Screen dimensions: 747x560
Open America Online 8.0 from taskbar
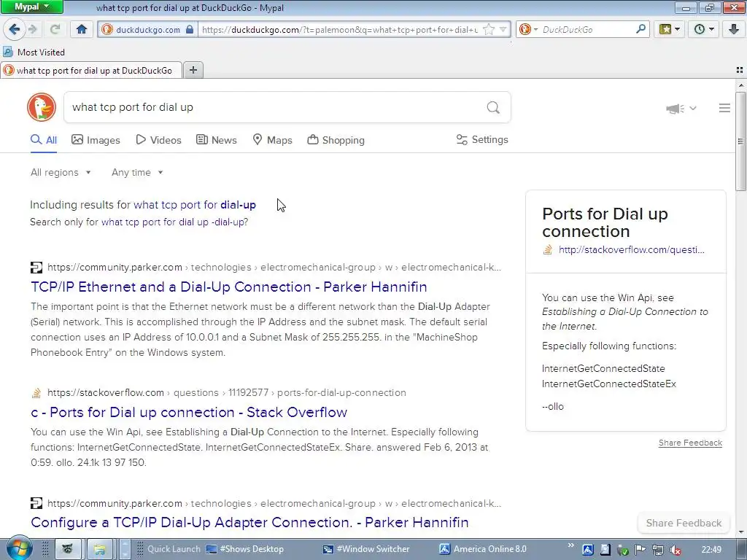pos(483,549)
